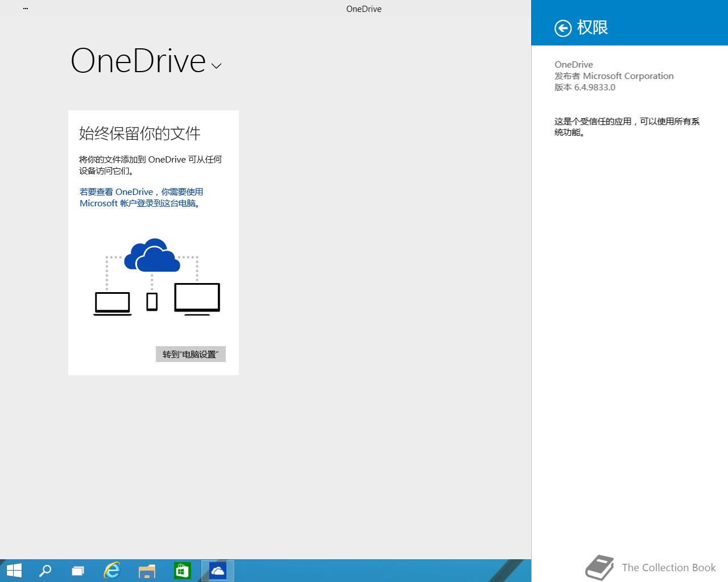
Task: Open taskbar Search magnifier
Action: pos(45,570)
